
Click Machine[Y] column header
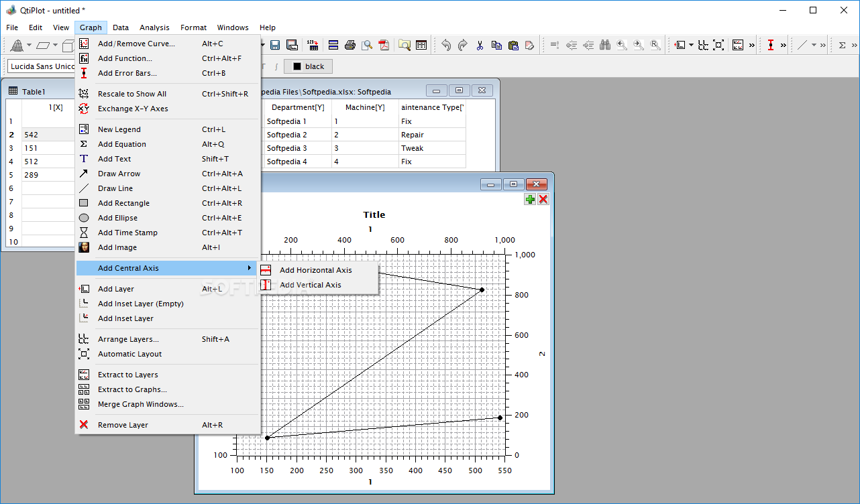pos(365,107)
